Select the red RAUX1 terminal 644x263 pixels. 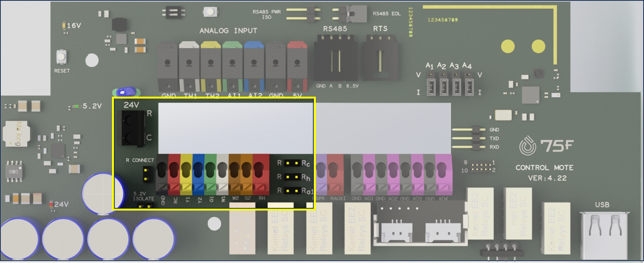(x=335, y=174)
